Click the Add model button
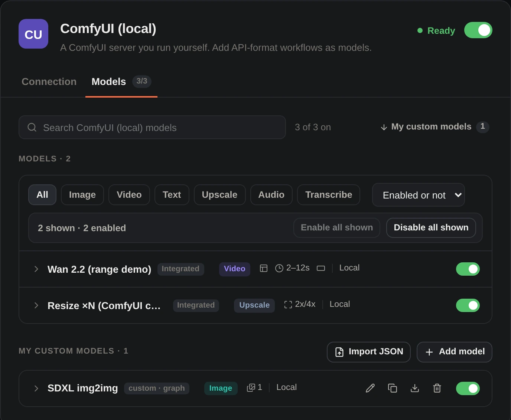The image size is (511, 420). click(455, 352)
